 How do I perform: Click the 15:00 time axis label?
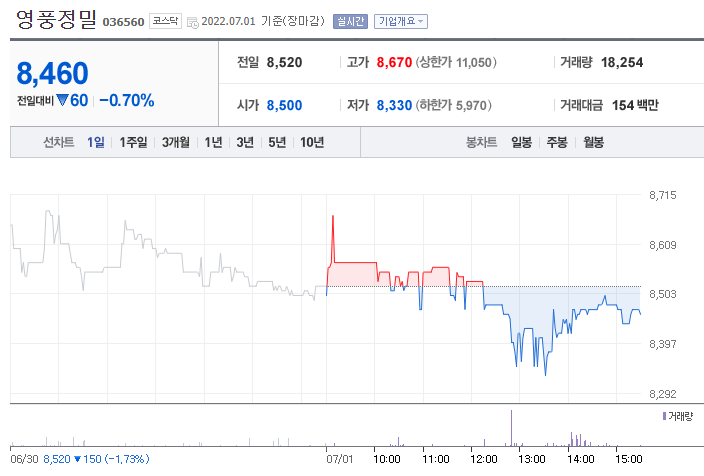(629, 459)
